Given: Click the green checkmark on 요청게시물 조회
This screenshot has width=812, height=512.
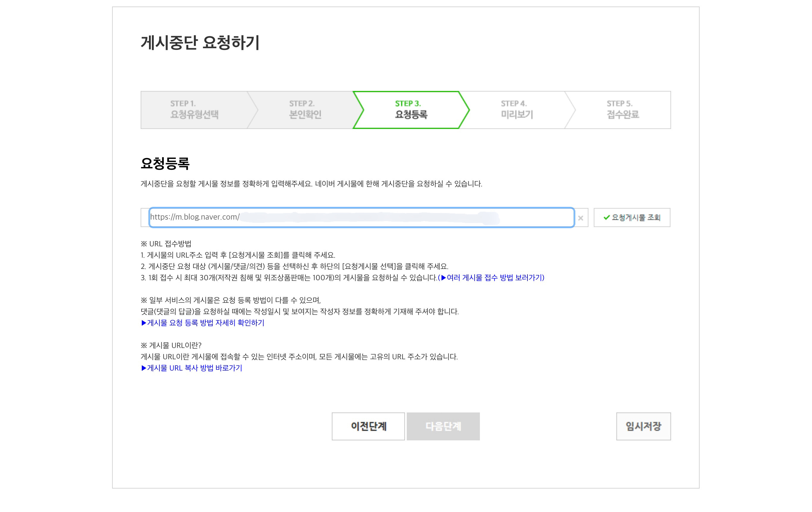Looking at the screenshot, I should [606, 218].
